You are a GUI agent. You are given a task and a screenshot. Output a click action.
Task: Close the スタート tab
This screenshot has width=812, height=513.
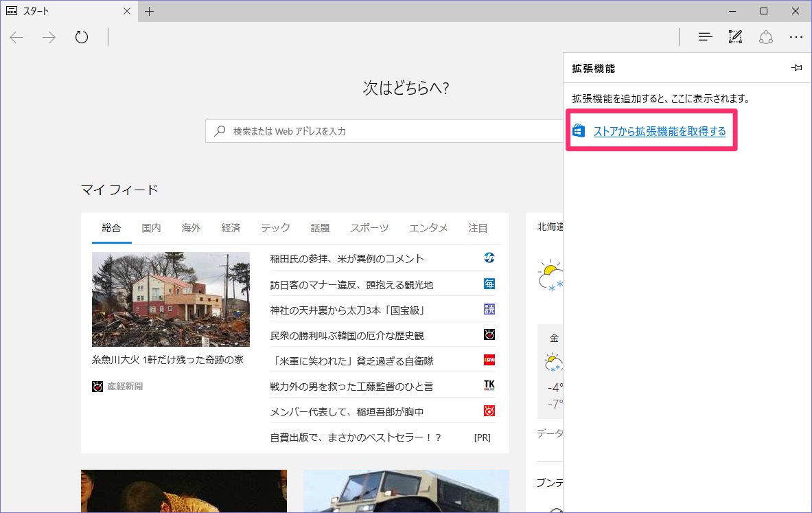point(127,11)
